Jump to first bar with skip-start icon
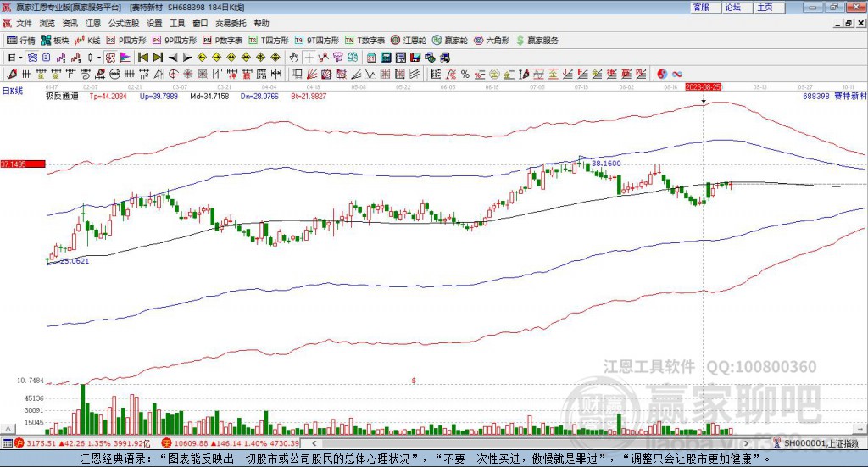This screenshot has height=467, width=868. click(142, 58)
